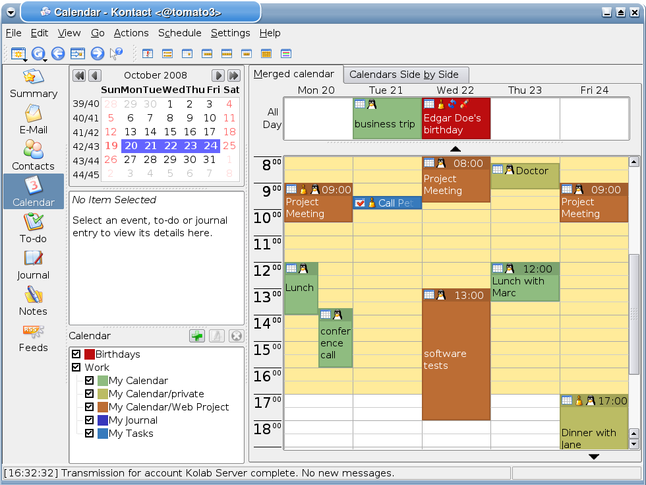
Task: Toggle the My Tasks checkbox
Action: [89, 433]
